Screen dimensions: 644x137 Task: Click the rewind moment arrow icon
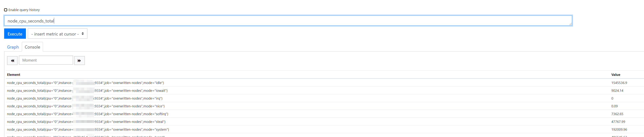(12, 60)
